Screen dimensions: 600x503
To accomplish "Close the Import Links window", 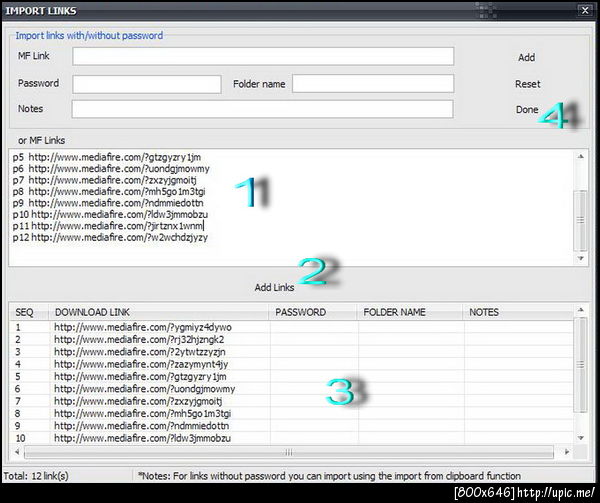I will [x=585, y=10].
